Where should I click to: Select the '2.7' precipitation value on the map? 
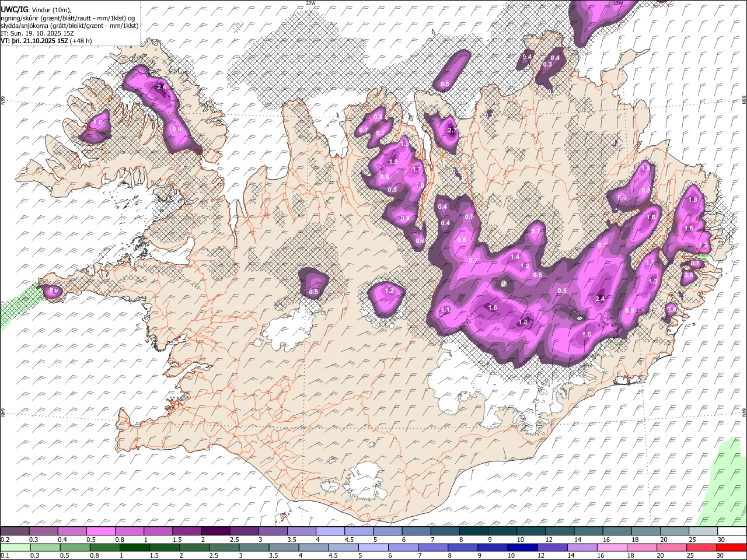(x=452, y=131)
